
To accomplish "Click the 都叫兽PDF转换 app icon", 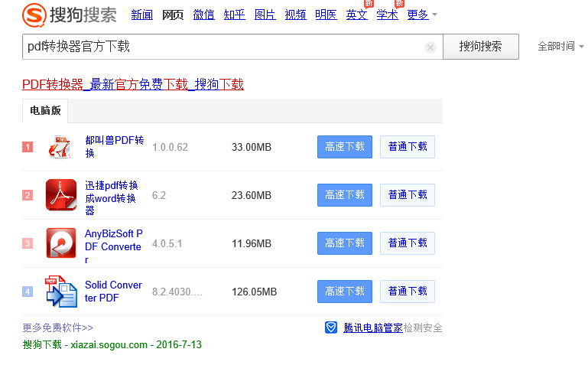I will [x=60, y=147].
